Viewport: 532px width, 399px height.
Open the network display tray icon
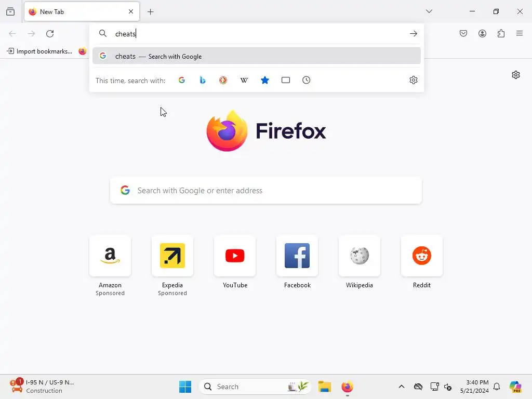tap(434, 387)
